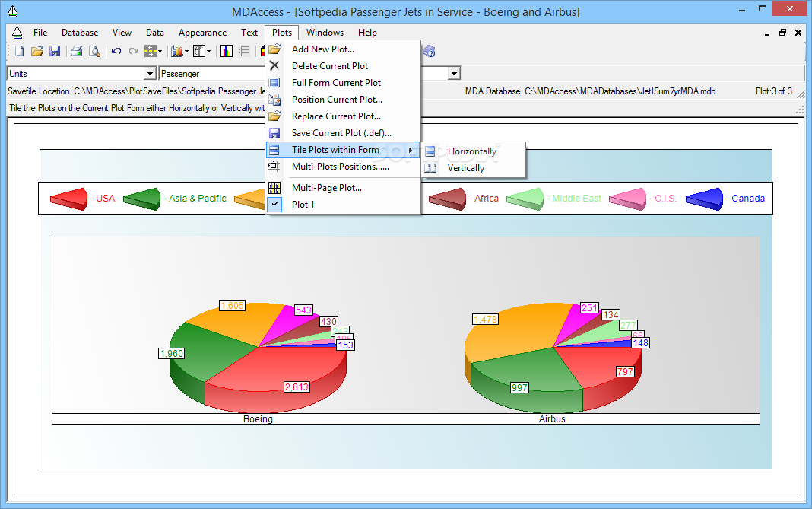The width and height of the screenshot is (812, 509).
Task: Choose Position Current Plot...
Action: pyautogui.click(x=343, y=100)
